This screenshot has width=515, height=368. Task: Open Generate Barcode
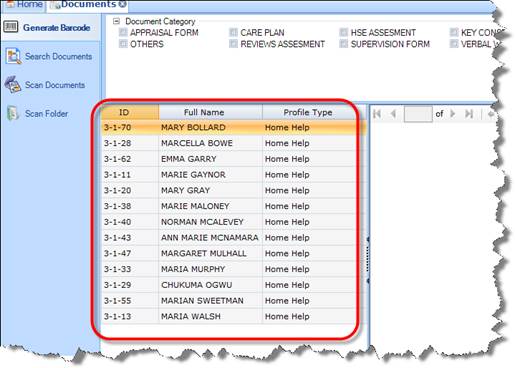point(50,27)
